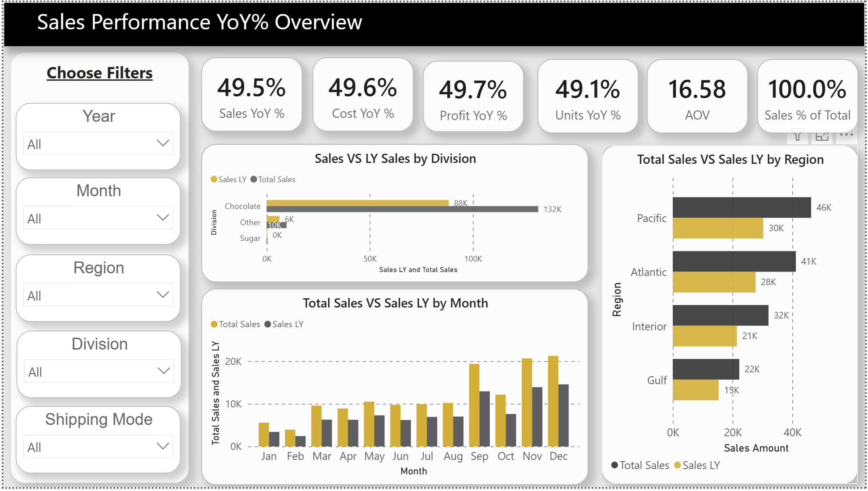Expand the Month filter dropdown
868x491 pixels.
[x=162, y=218]
